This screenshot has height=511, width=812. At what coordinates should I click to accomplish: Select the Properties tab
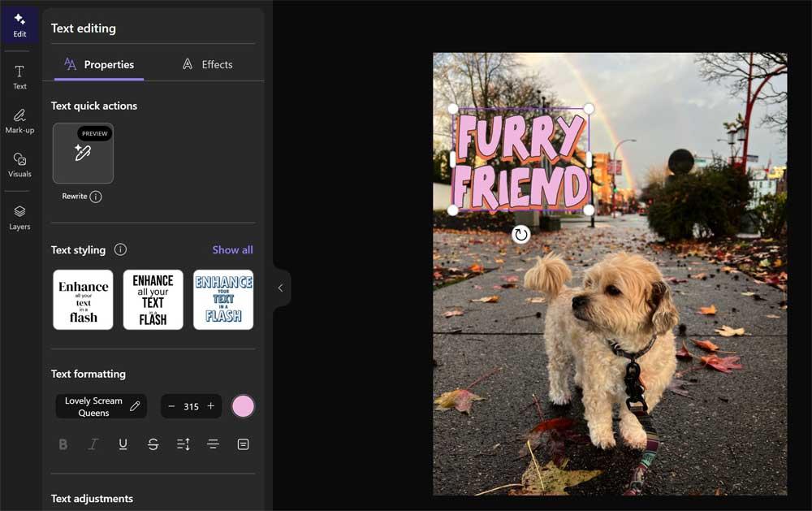pyautogui.click(x=99, y=64)
